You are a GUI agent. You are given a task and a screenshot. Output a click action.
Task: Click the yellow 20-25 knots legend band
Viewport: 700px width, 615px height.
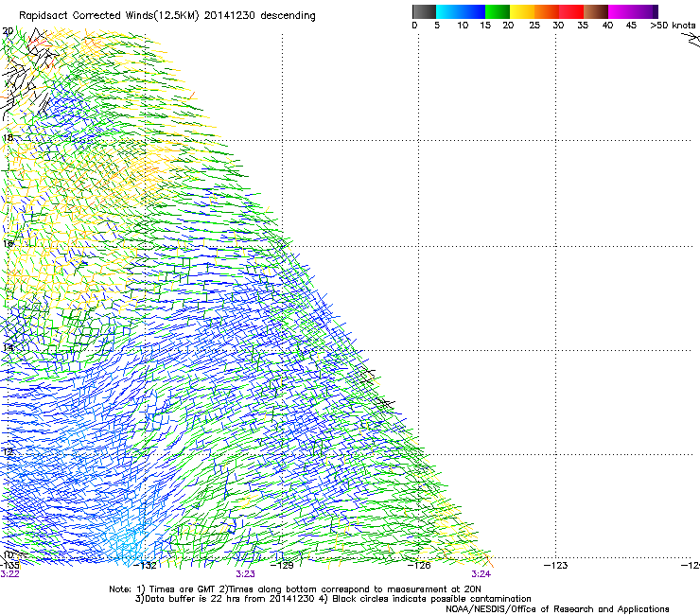(522, 11)
